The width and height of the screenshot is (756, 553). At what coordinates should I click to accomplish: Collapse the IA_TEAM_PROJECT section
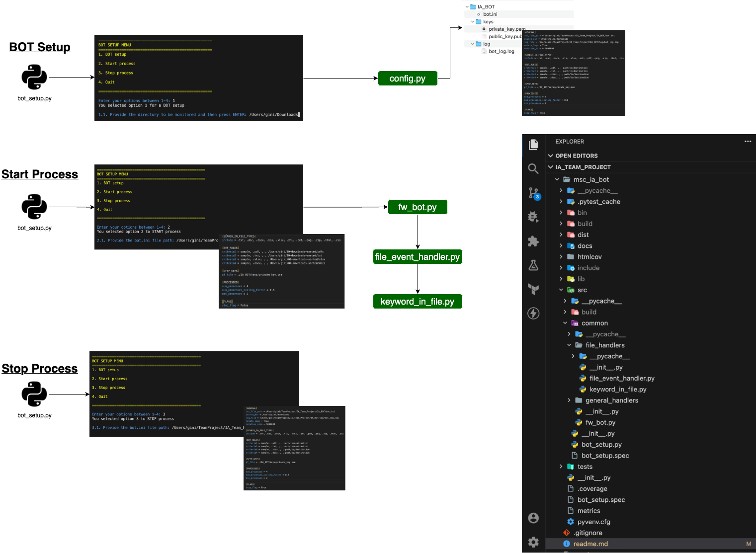tap(551, 167)
